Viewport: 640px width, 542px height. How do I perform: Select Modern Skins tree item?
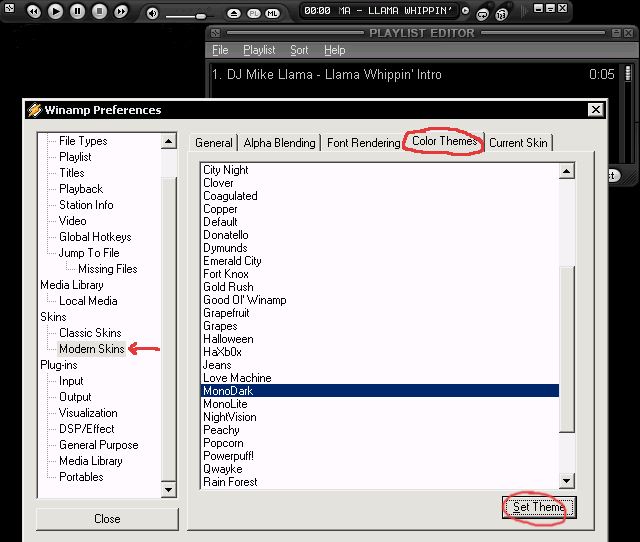click(91, 349)
